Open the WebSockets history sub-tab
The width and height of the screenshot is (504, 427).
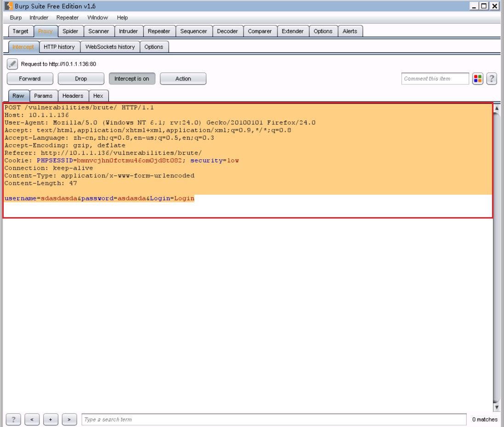(110, 47)
